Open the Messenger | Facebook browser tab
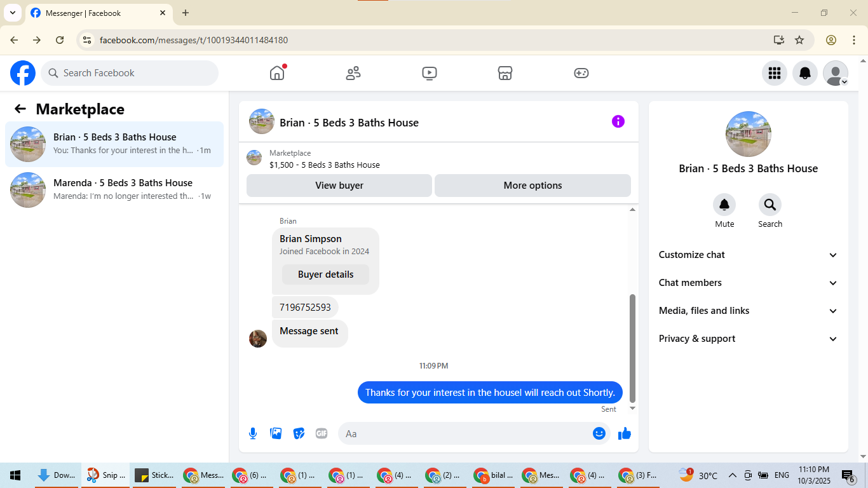This screenshot has width=868, height=488. pos(98,13)
